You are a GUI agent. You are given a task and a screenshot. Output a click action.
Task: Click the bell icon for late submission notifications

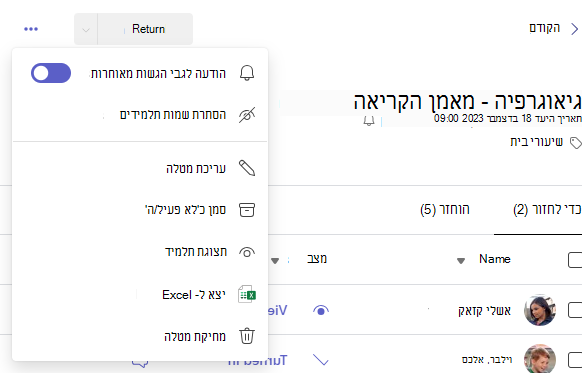click(247, 73)
